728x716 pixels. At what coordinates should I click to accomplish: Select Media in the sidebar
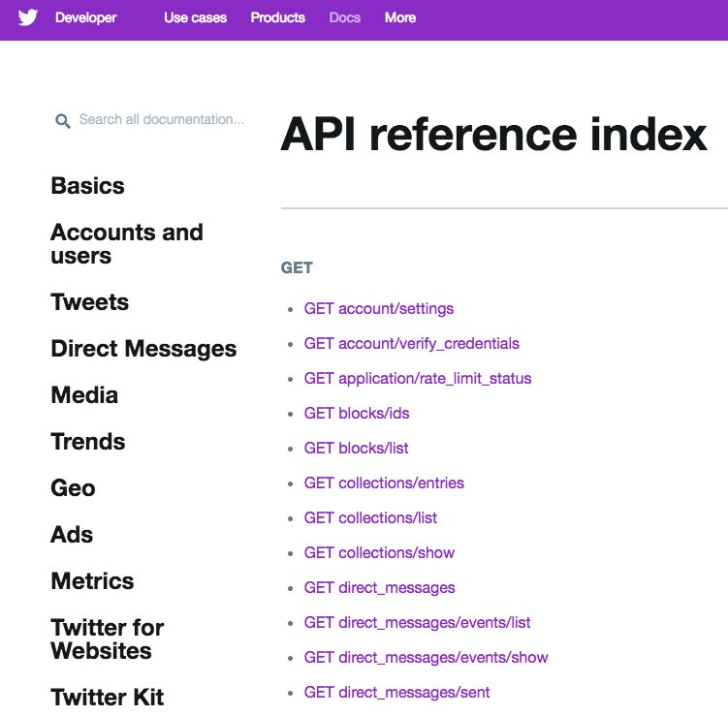click(x=84, y=395)
